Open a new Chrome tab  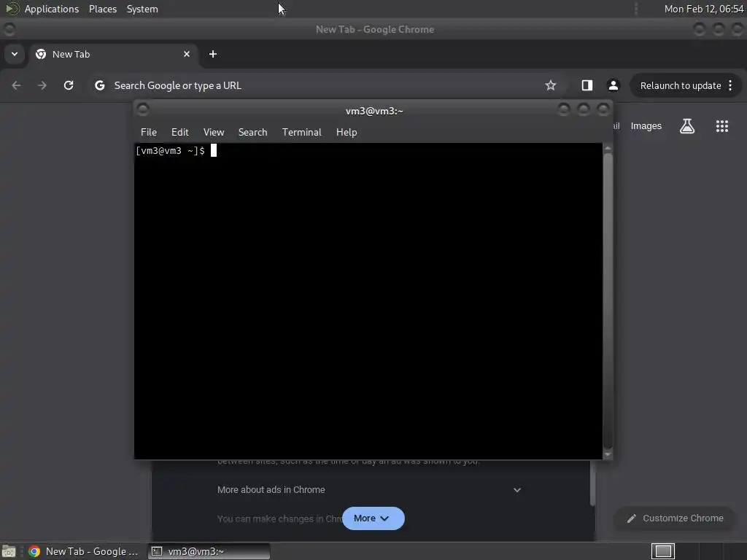[x=213, y=54]
